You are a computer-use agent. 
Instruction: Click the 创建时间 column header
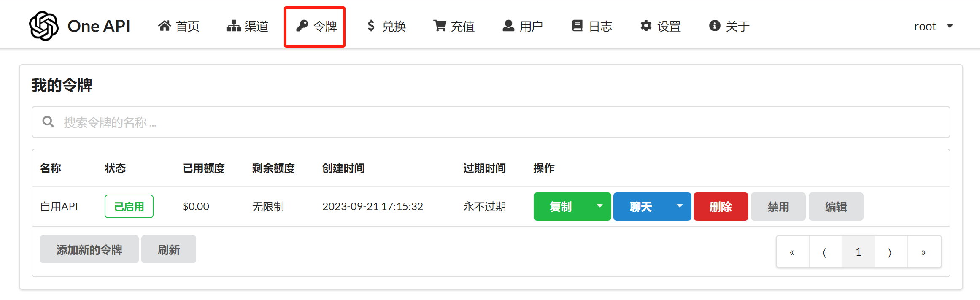(x=343, y=168)
